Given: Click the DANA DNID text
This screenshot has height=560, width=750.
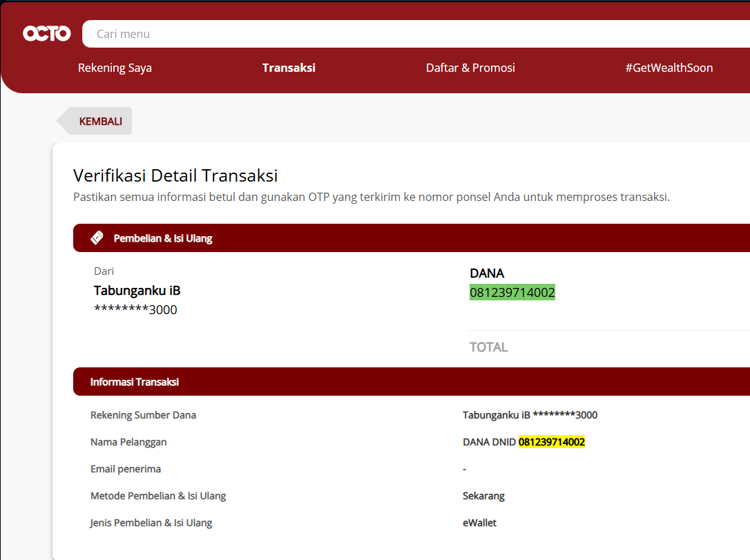Looking at the screenshot, I should coord(490,442).
